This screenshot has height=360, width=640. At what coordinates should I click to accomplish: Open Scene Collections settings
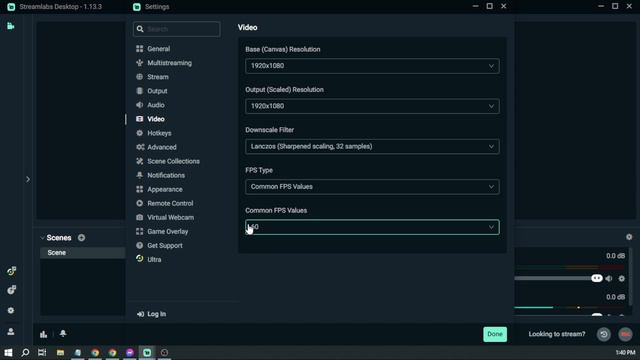pyautogui.click(x=168, y=161)
